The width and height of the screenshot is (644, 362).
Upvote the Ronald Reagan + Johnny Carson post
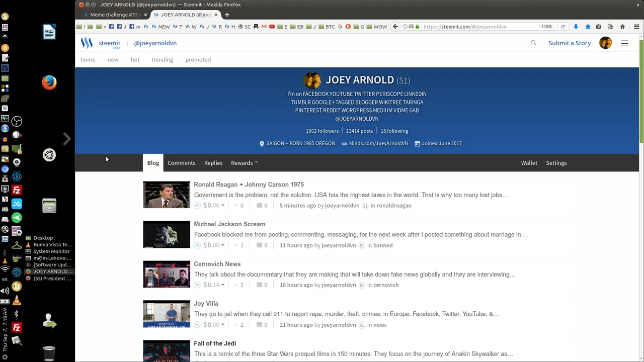tap(197, 205)
